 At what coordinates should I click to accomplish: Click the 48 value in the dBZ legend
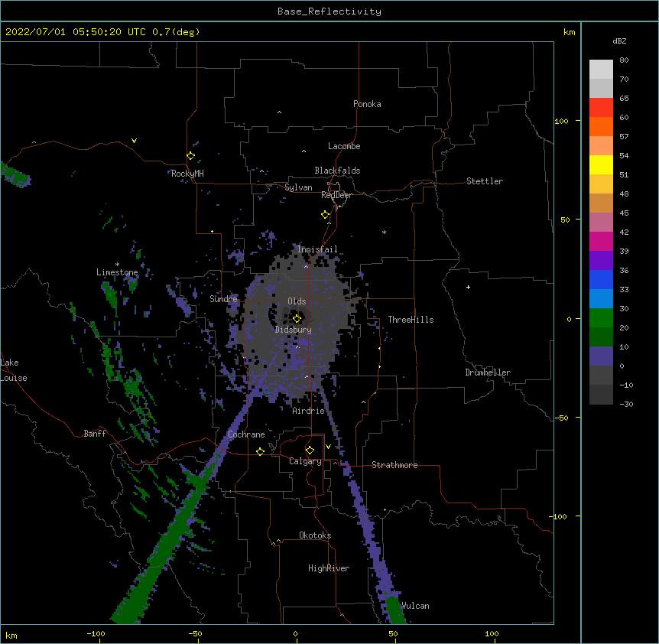point(624,194)
